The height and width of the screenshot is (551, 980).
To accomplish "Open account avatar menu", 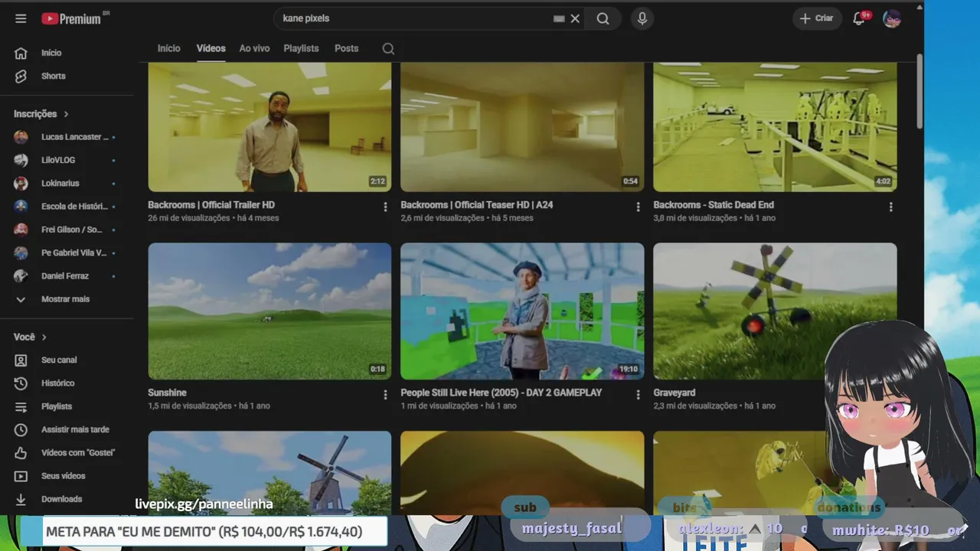I will click(x=892, y=18).
